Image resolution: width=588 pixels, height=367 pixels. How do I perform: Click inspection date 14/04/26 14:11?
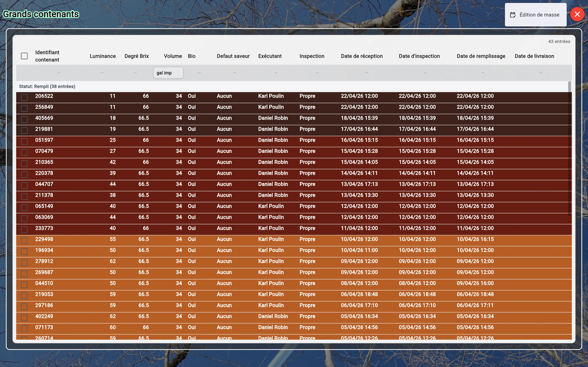[417, 173]
